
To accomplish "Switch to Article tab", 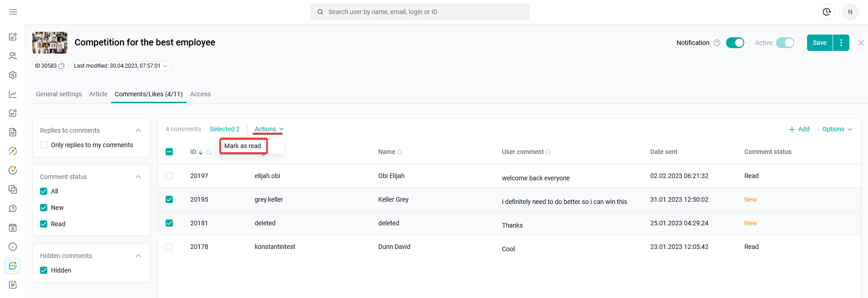I will pos(98,94).
